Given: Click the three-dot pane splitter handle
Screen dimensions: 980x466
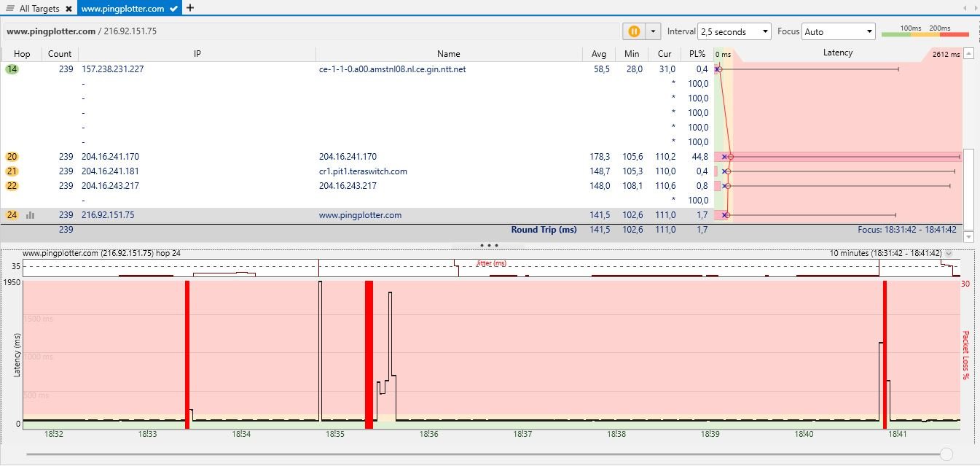Looking at the screenshot, I should click(489, 246).
